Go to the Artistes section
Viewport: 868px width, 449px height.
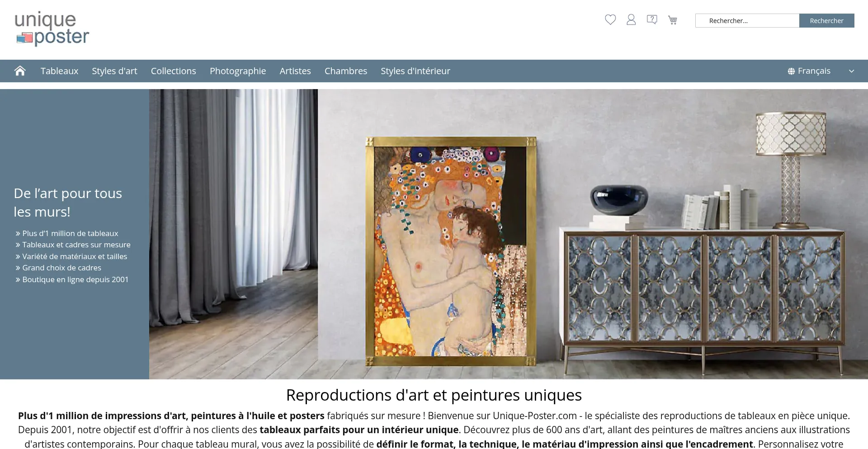295,71
